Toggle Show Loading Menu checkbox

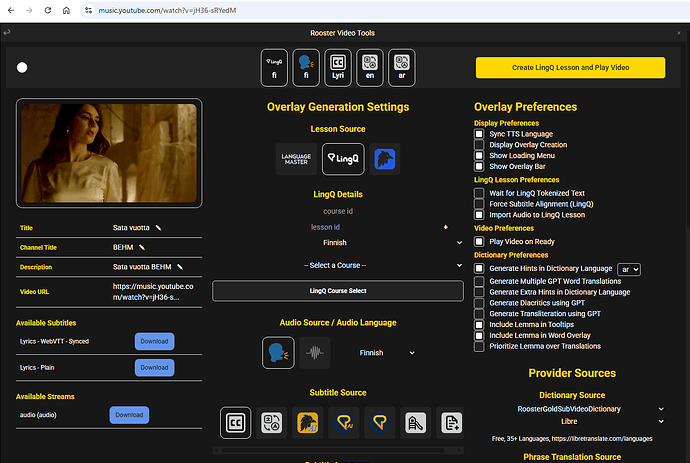(479, 155)
